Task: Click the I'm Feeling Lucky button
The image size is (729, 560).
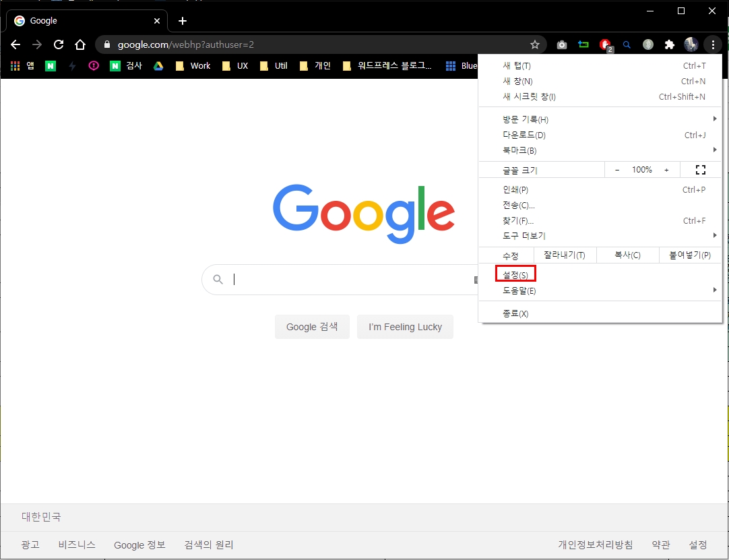Action: (405, 327)
